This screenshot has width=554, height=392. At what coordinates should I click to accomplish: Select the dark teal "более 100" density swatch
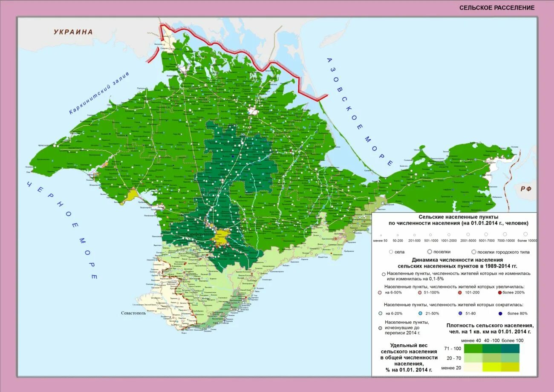pyautogui.click(x=511, y=348)
